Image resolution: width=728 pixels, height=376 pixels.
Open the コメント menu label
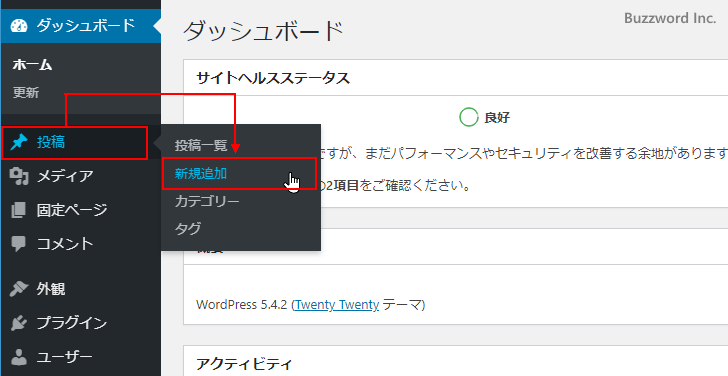click(65, 244)
